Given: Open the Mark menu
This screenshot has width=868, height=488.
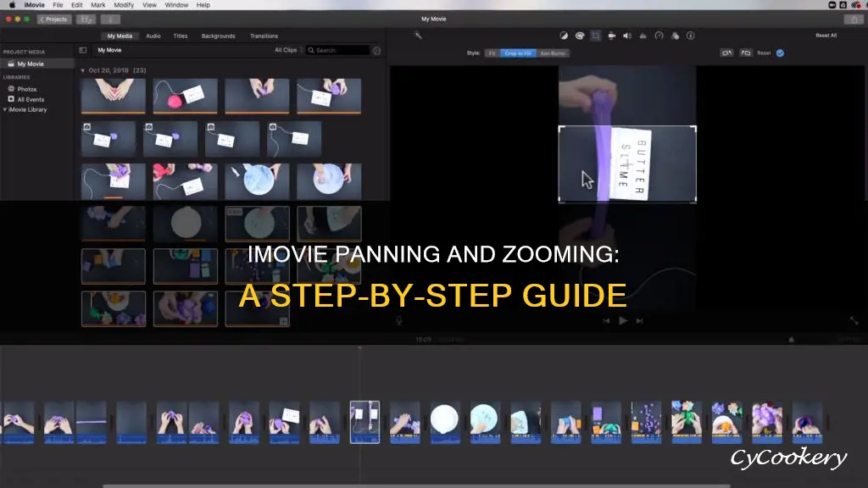Looking at the screenshot, I should pyautogui.click(x=98, y=5).
